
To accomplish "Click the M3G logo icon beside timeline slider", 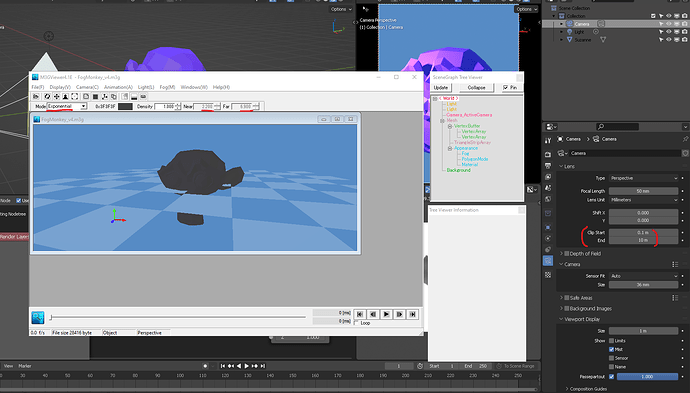I will [x=38, y=317].
